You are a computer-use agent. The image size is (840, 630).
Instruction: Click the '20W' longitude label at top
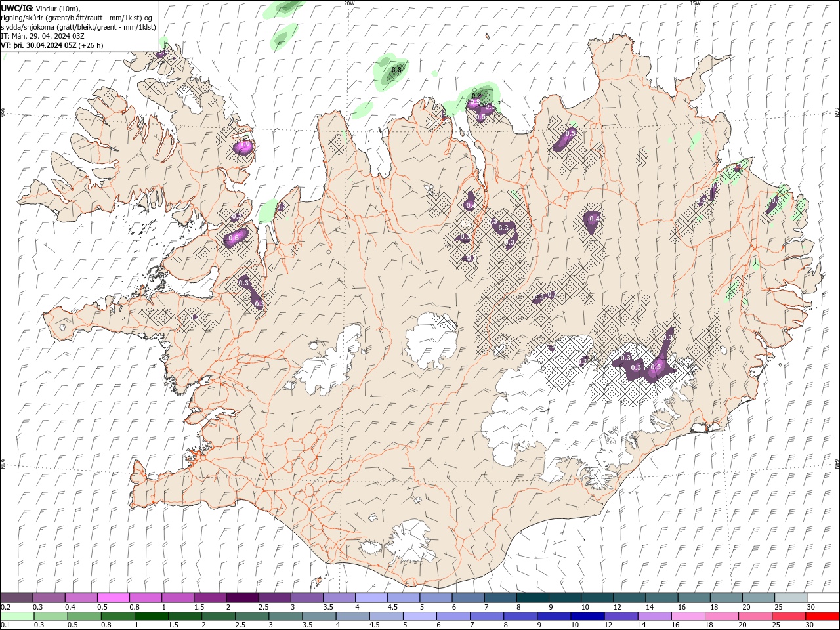(349, 3)
